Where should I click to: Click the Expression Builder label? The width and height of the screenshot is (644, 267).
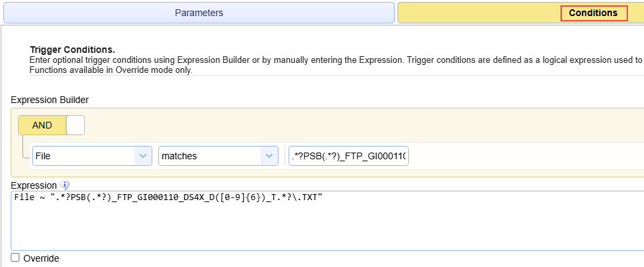tap(49, 100)
